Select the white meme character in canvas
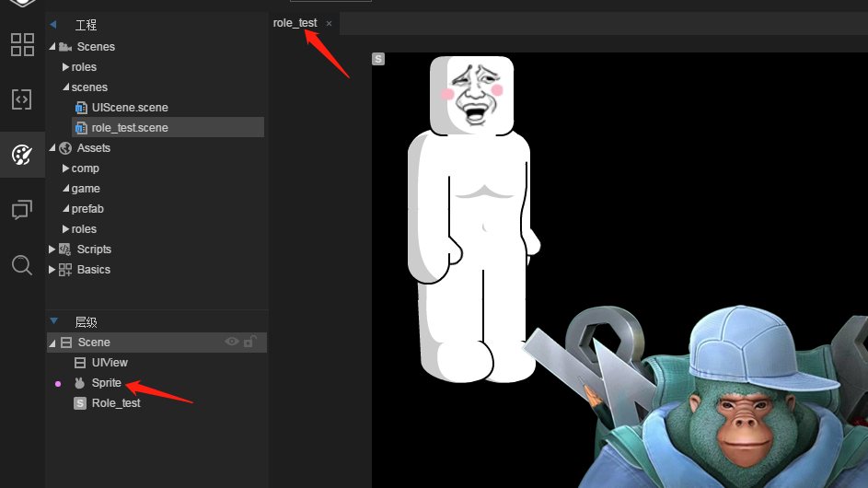The width and height of the screenshot is (868, 488). click(473, 219)
